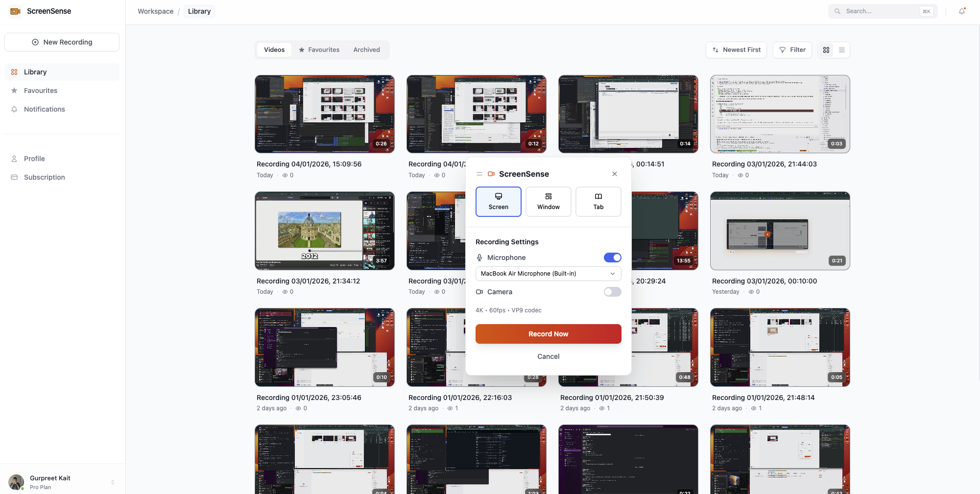Click Cancel in recording dialog

point(548,356)
